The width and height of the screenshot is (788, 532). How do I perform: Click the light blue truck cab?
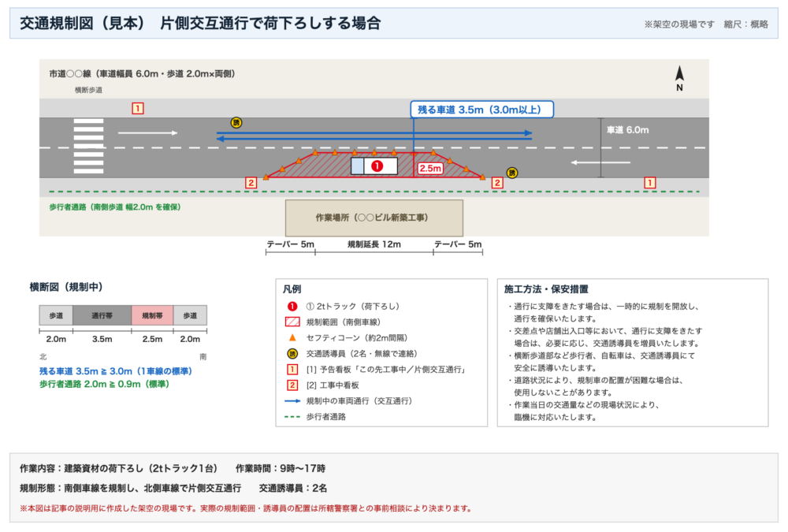click(x=357, y=166)
